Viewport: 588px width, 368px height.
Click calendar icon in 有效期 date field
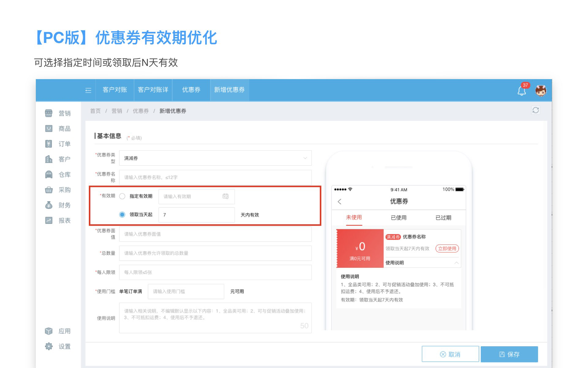tap(225, 196)
